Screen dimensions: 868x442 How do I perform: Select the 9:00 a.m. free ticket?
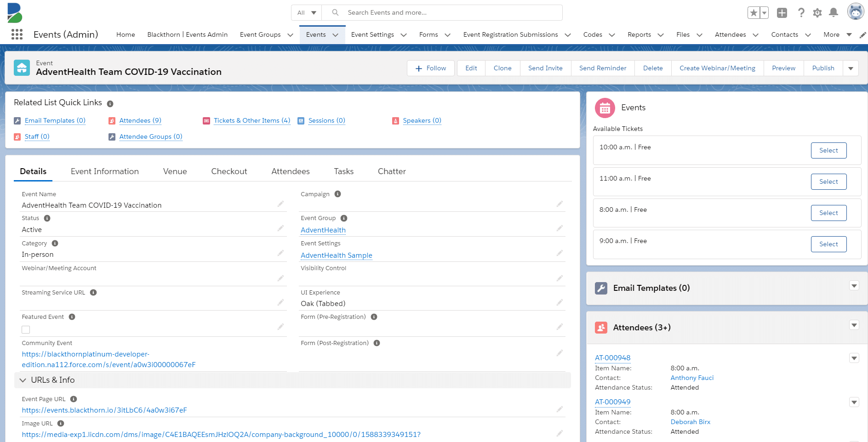pos(828,244)
